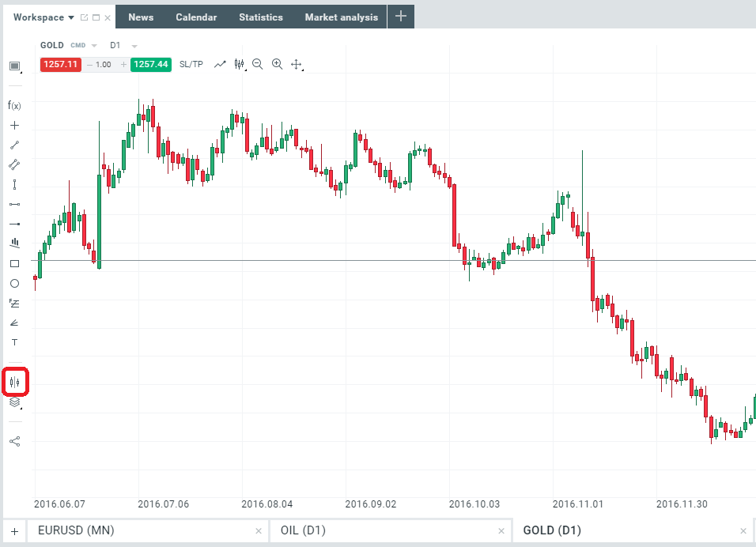756x547 pixels.
Task: Open the EURUSD (MN) chart tab
Action: pyautogui.click(x=76, y=530)
